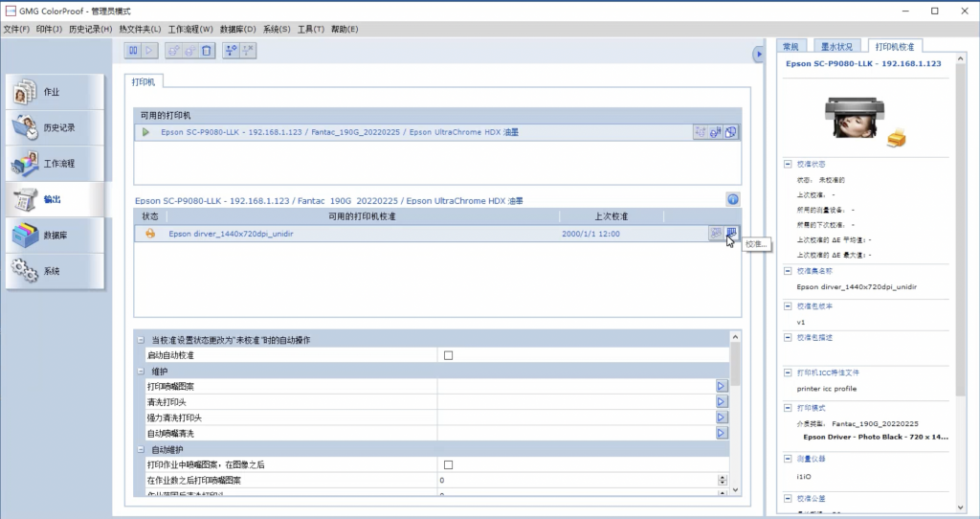The width and height of the screenshot is (980, 519).
Task: Select the 输出 sidebar section
Action: 55,199
